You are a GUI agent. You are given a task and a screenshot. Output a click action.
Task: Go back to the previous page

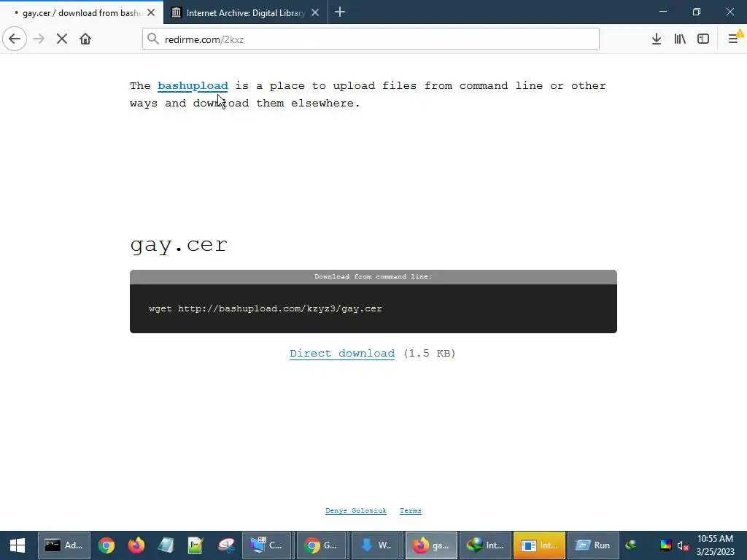point(15,39)
